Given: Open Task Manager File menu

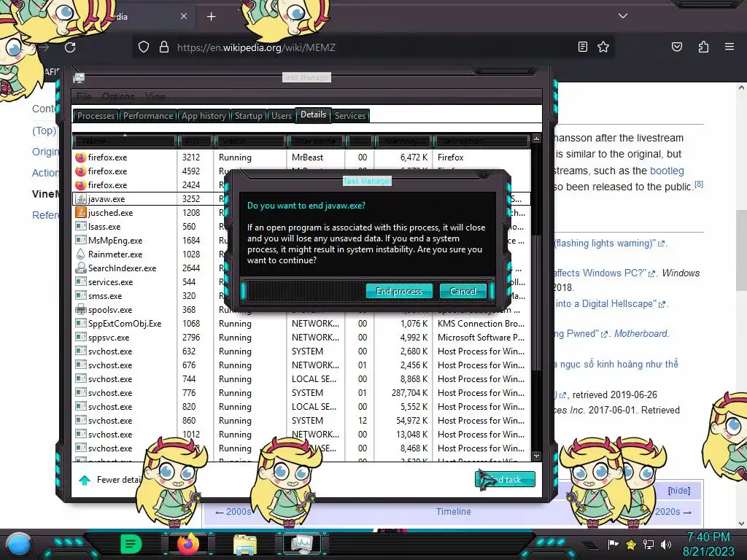Looking at the screenshot, I should coord(84,96).
